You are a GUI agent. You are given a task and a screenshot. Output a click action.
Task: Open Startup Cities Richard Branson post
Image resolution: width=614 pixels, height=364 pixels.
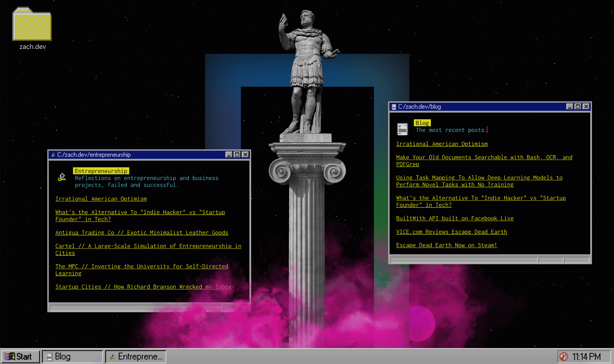tap(143, 287)
